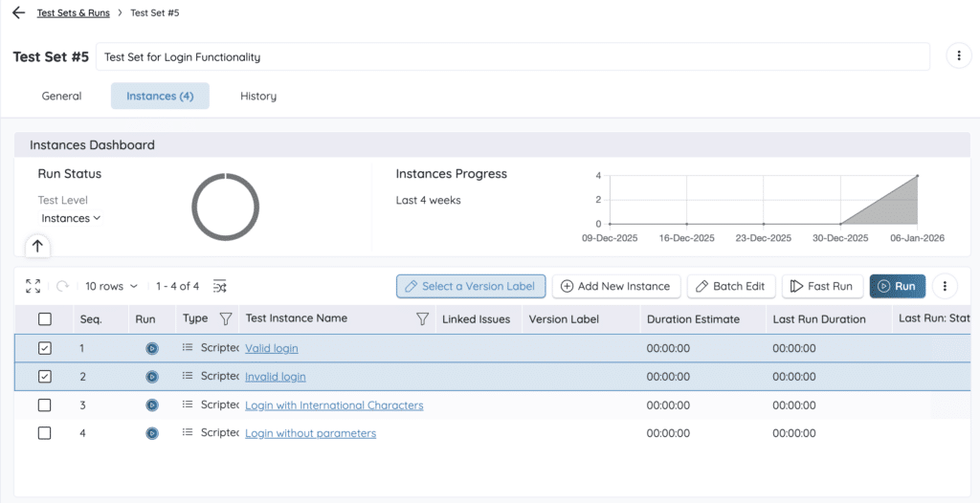Image resolution: width=980 pixels, height=503 pixels.
Task: Start a Fast Run
Action: (822, 286)
